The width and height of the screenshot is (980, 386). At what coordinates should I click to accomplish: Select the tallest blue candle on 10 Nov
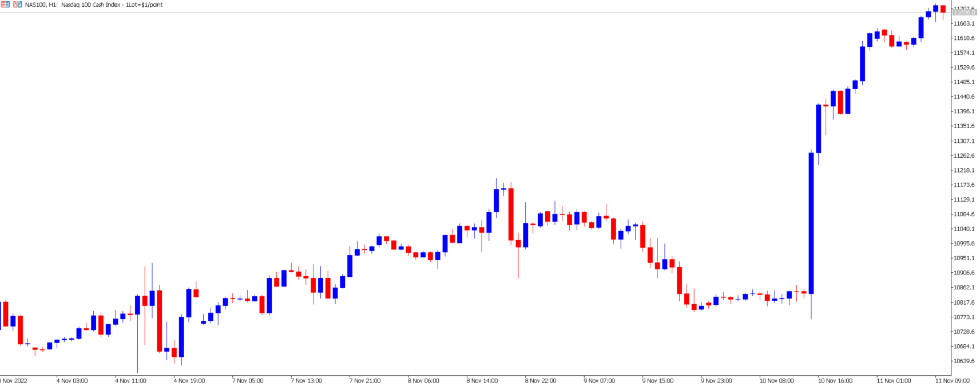click(x=811, y=223)
